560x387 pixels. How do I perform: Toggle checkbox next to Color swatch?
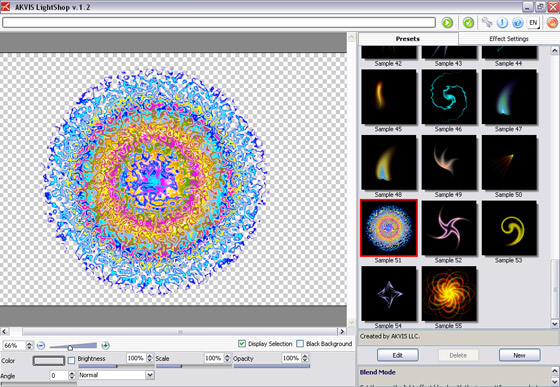(x=71, y=361)
